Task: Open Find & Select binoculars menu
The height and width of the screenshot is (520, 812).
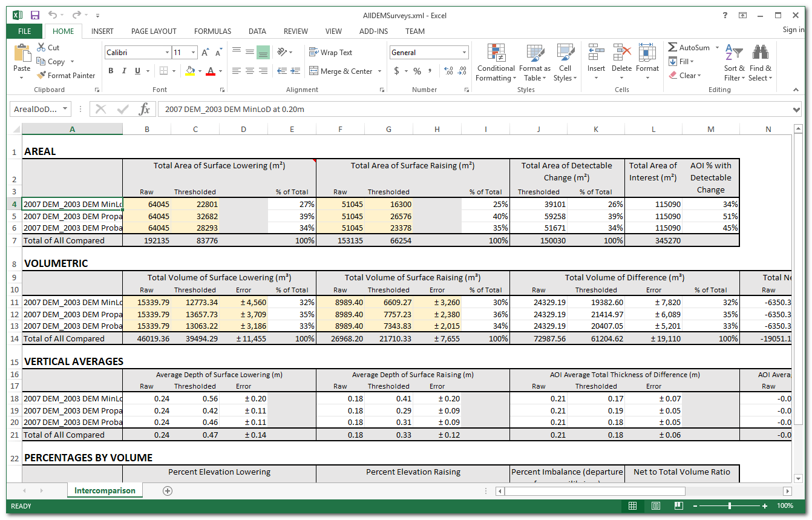Action: [761, 62]
